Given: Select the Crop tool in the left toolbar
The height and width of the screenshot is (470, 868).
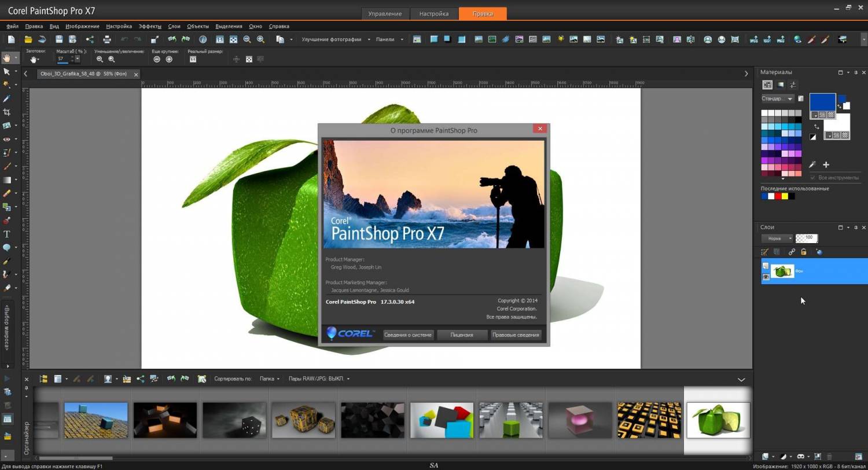Looking at the screenshot, I should (7, 112).
